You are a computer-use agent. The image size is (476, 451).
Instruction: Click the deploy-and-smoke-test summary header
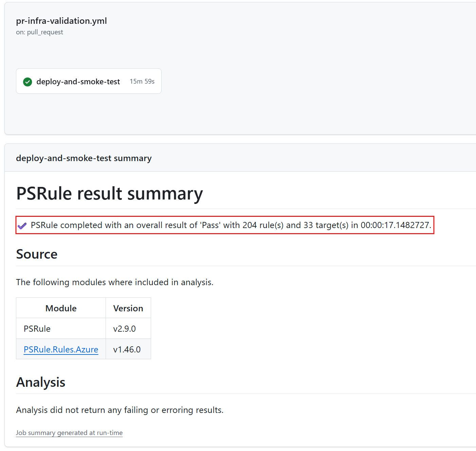[x=84, y=158]
